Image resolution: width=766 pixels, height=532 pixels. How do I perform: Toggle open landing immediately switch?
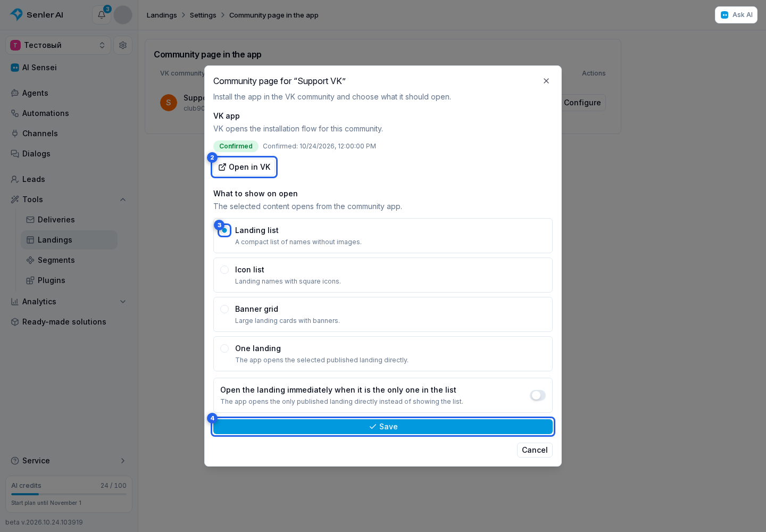[538, 395]
